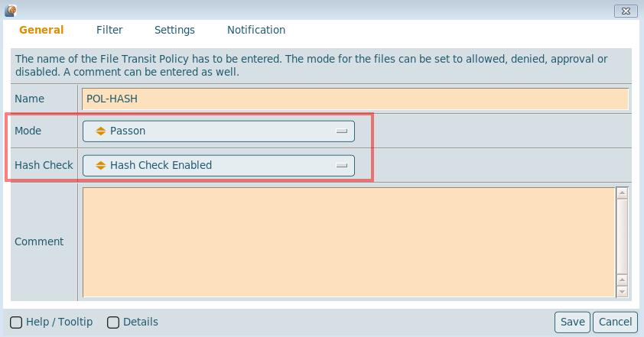644x337 pixels.
Task: Switch to the Filter tab
Action: pos(109,30)
